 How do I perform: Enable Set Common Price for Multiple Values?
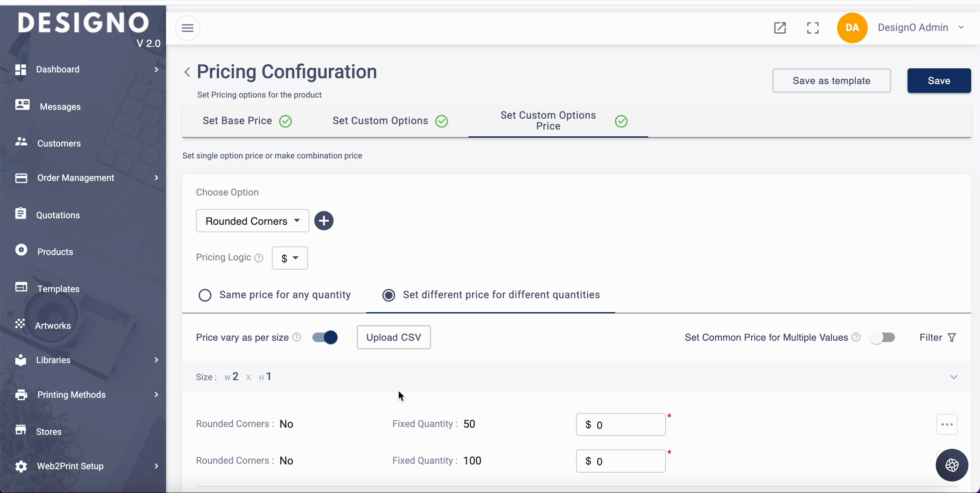(x=882, y=338)
